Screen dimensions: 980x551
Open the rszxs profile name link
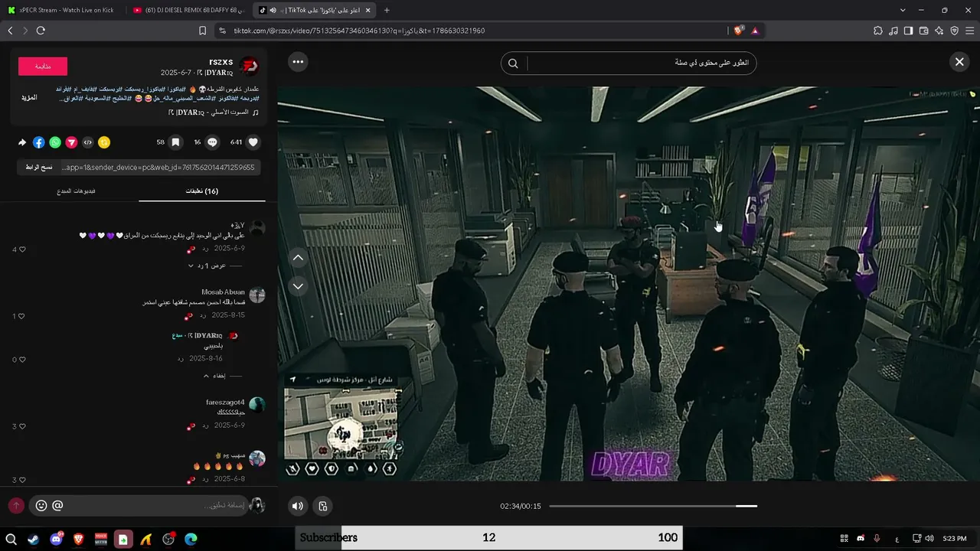coord(221,62)
